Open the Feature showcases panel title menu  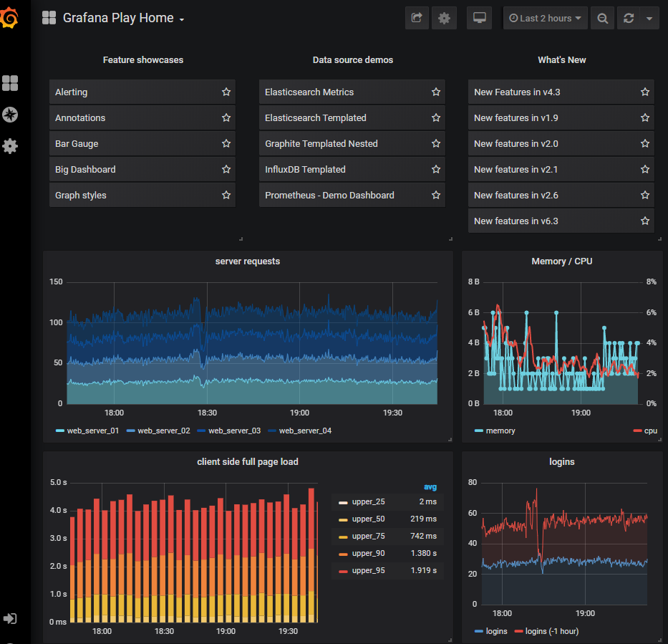143,59
